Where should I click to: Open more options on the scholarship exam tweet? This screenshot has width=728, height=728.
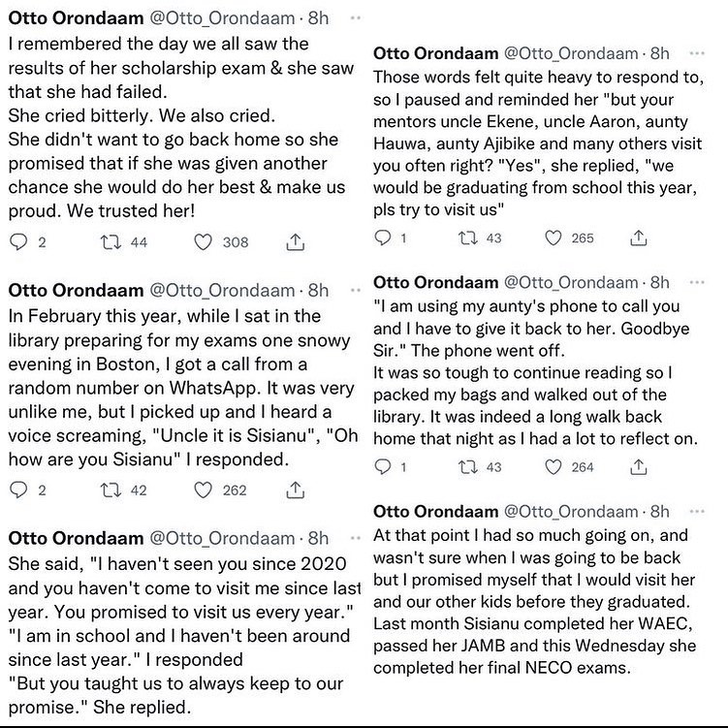click(356, 19)
